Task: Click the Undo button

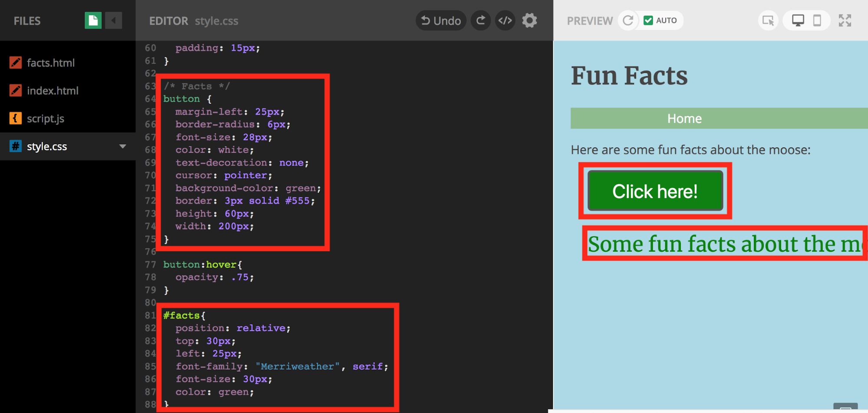Action: point(441,20)
